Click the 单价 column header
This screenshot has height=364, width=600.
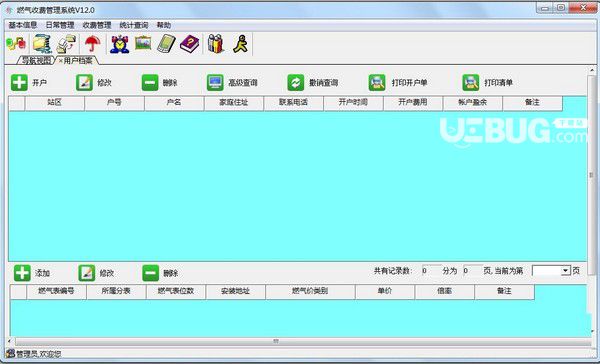point(385,292)
